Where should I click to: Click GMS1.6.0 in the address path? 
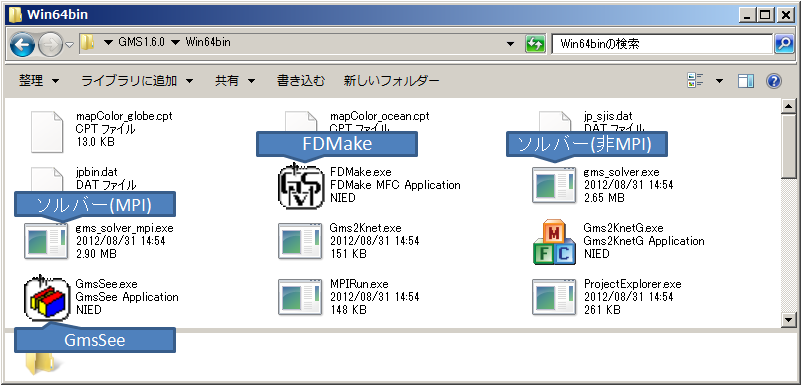point(141,42)
